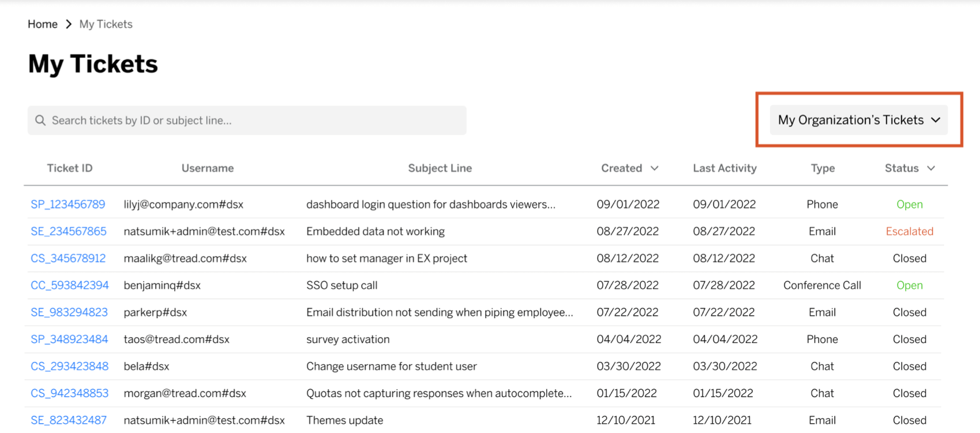
Task: Click the Conference Call type cell
Action: [823, 285]
